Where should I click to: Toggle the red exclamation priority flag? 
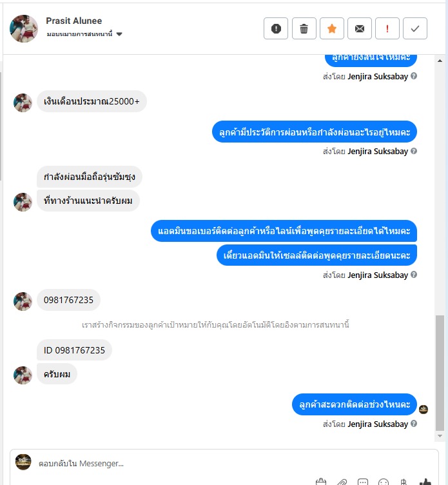387,28
